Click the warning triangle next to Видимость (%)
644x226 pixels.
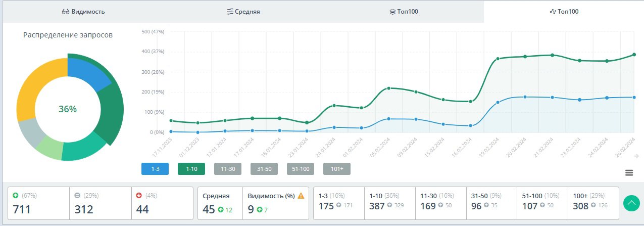click(x=301, y=196)
